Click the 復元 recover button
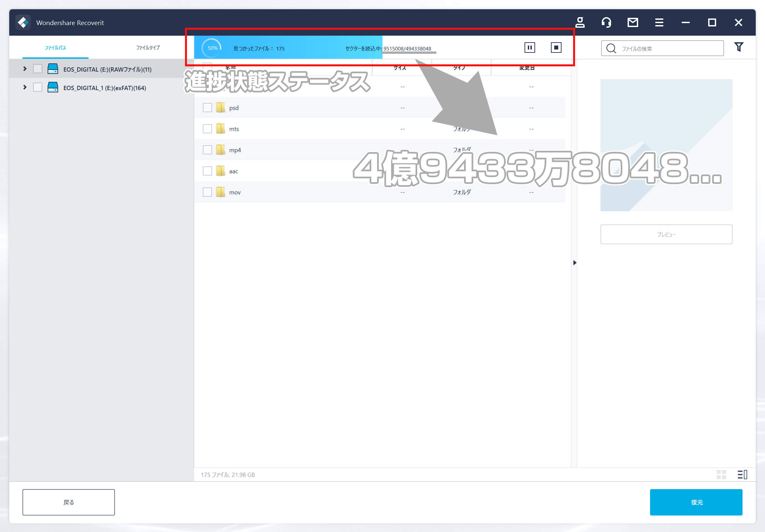Viewport: 765px width, 532px height. pos(696,502)
